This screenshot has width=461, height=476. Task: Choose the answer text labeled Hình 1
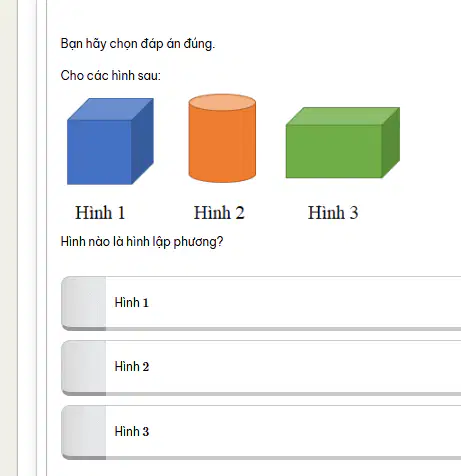[131, 303]
